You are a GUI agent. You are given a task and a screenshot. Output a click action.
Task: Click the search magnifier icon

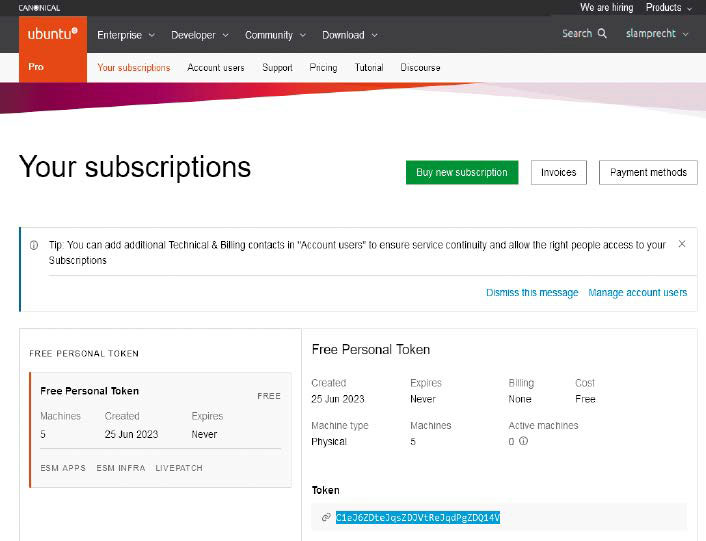(x=602, y=33)
